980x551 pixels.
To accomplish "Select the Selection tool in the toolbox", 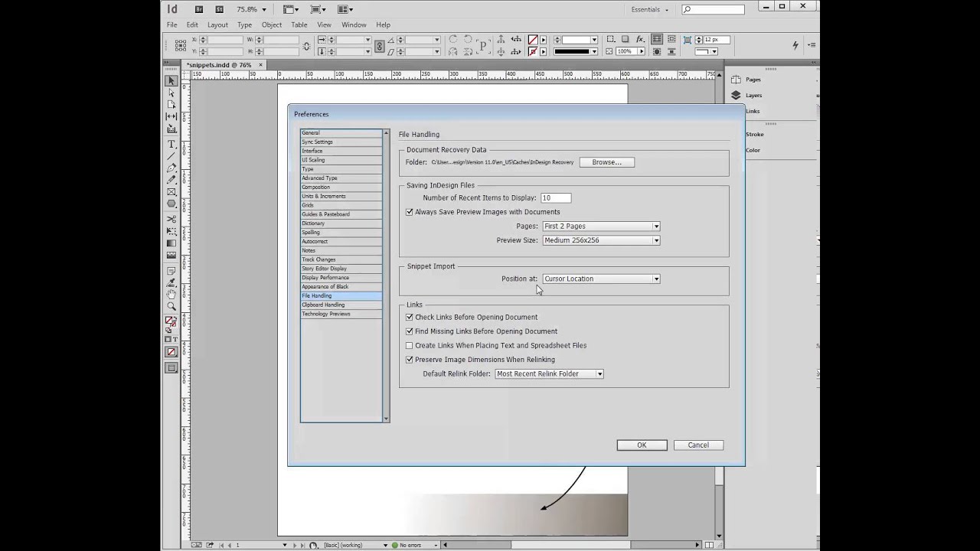I will [171, 80].
